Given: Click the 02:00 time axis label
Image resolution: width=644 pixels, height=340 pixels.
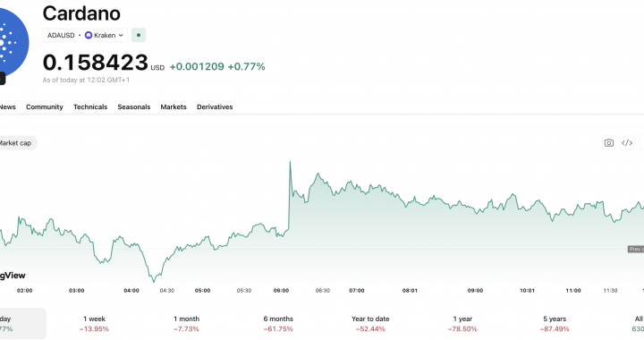Looking at the screenshot, I should point(25,290).
